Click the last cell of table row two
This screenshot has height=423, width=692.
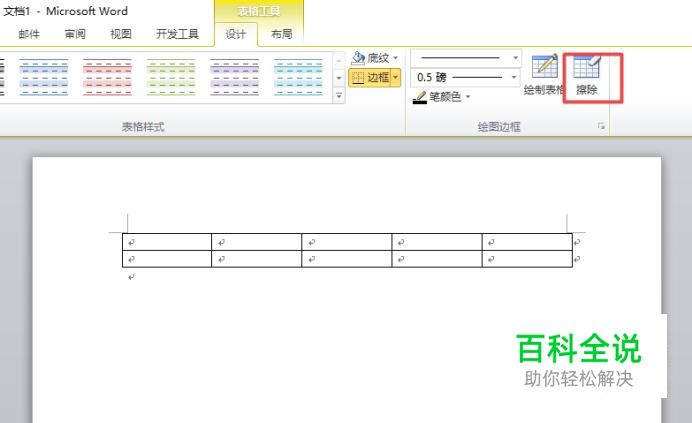(x=527, y=259)
